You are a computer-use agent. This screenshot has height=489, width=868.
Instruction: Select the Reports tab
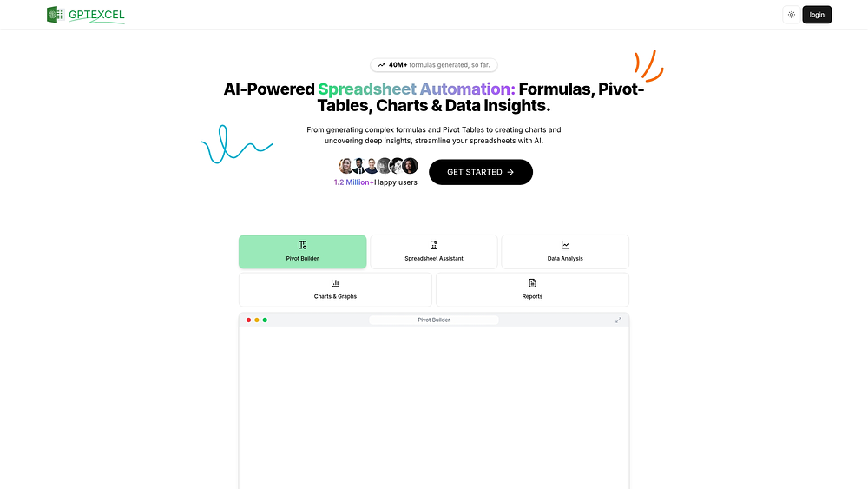[532, 289]
